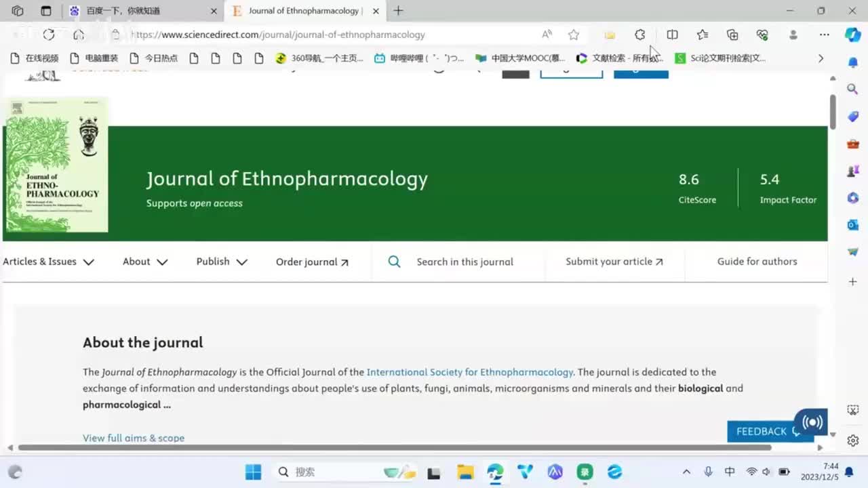The width and height of the screenshot is (868, 488).
Task: Launch the Copilot sidebar
Action: pyautogui.click(x=853, y=35)
